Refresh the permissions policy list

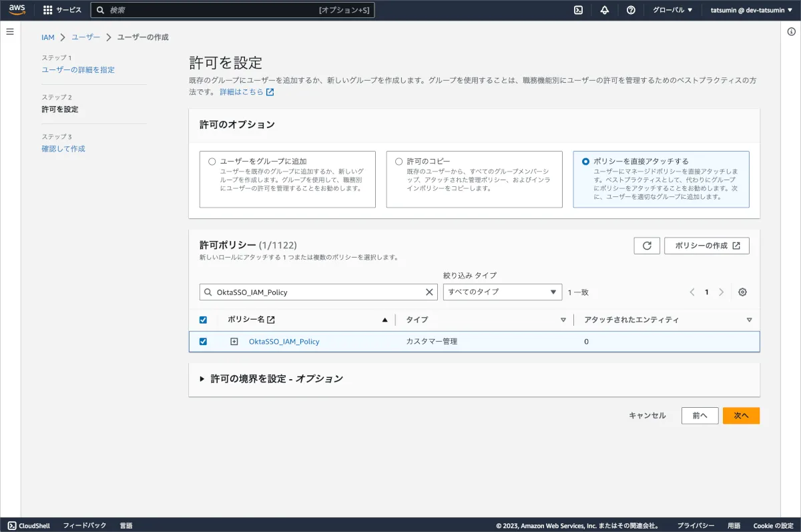coord(647,246)
